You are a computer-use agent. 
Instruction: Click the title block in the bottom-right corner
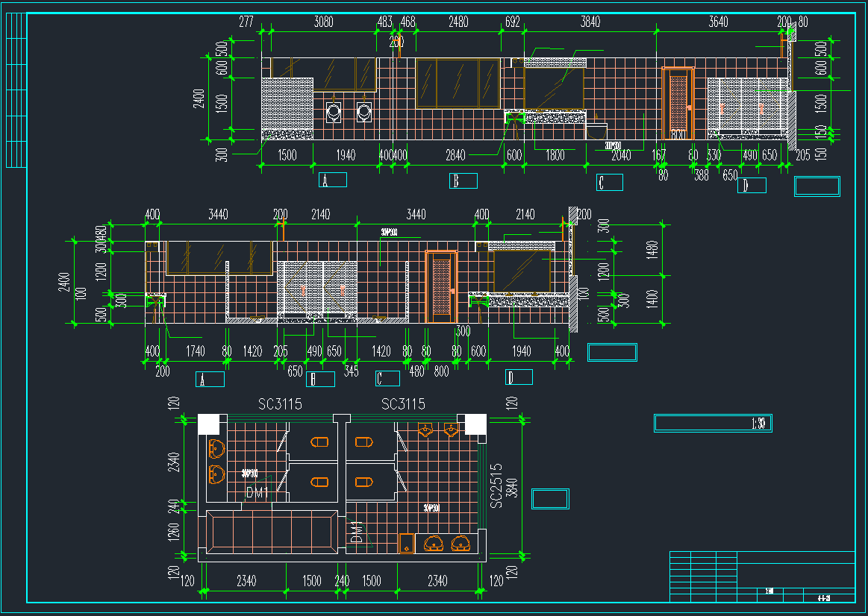pyautogui.click(x=762, y=576)
